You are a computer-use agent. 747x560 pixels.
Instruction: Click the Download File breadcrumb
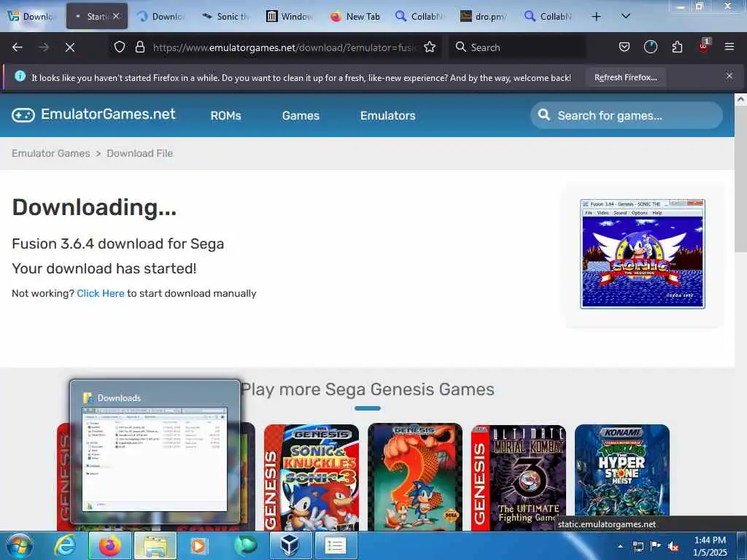pyautogui.click(x=139, y=153)
